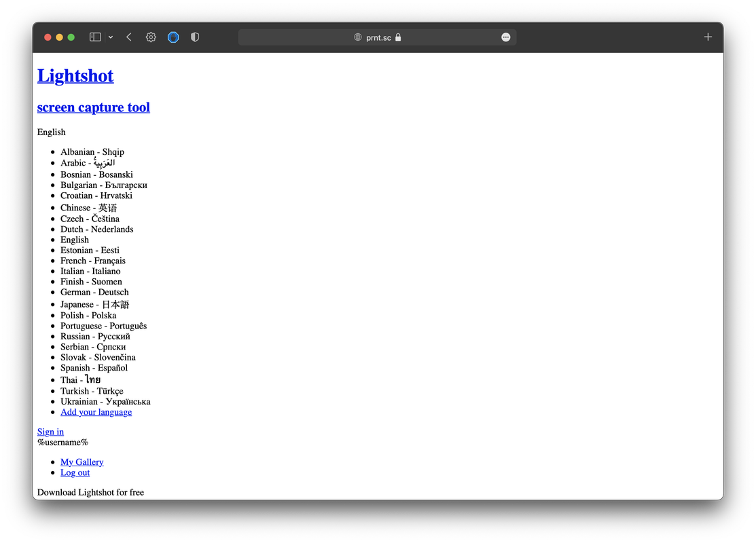This screenshot has height=543, width=756.
Task: Select Russian - Русский language entry
Action: 96,337
